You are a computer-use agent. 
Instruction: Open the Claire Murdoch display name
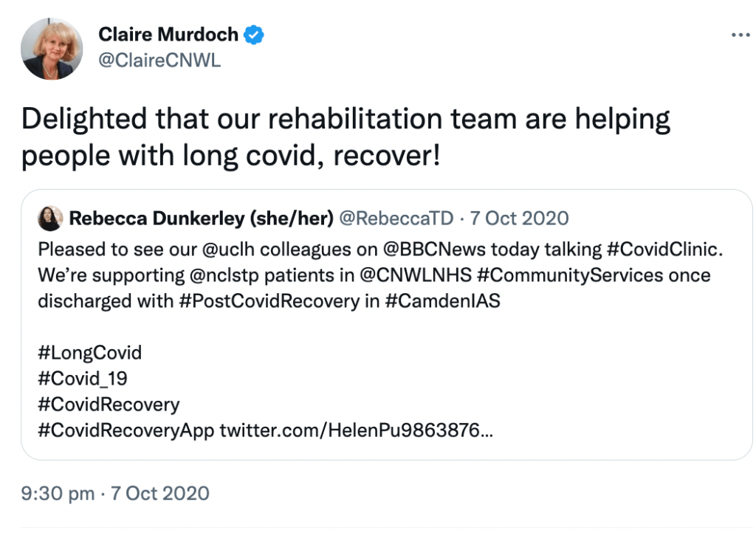click(x=168, y=35)
